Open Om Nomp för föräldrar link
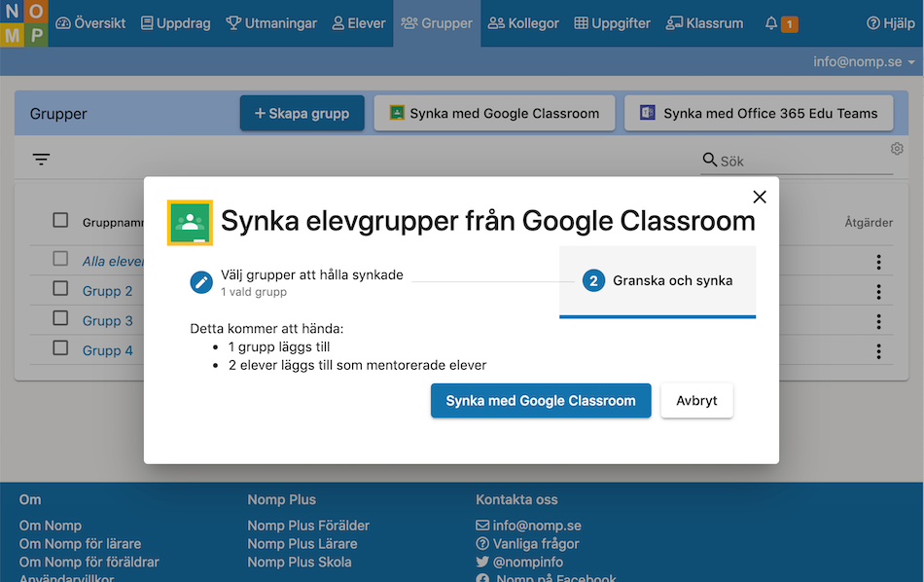The height and width of the screenshot is (582, 924). click(89, 562)
